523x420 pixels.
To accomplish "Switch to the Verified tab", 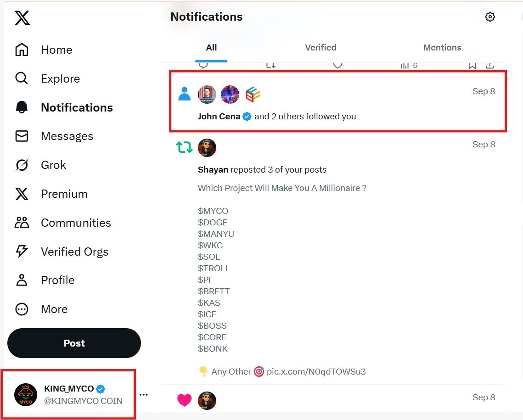I will pos(321,47).
